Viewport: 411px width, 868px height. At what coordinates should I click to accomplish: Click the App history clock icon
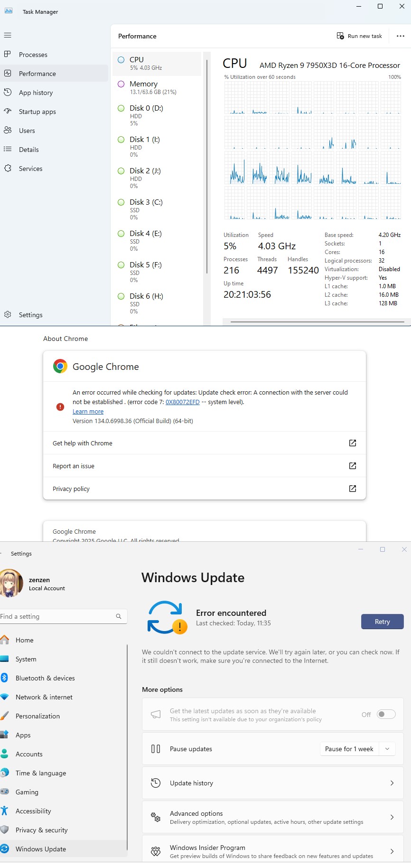click(x=8, y=92)
